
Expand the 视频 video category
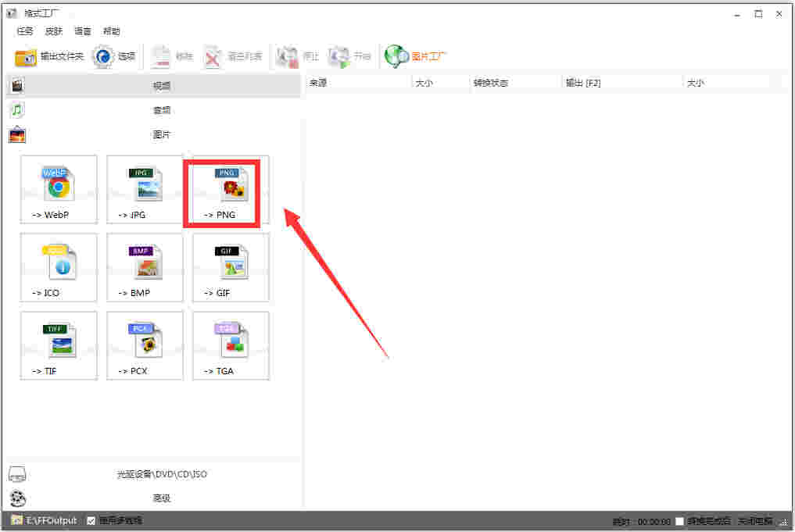point(154,86)
